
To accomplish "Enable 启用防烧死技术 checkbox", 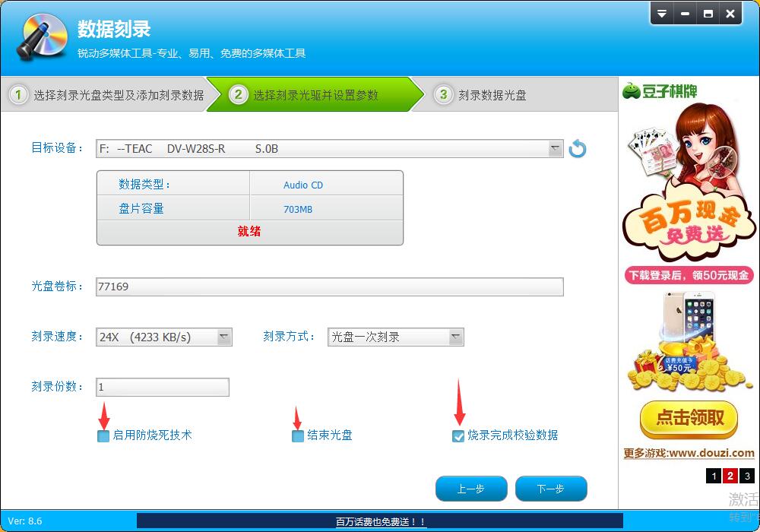I will pyautogui.click(x=103, y=436).
